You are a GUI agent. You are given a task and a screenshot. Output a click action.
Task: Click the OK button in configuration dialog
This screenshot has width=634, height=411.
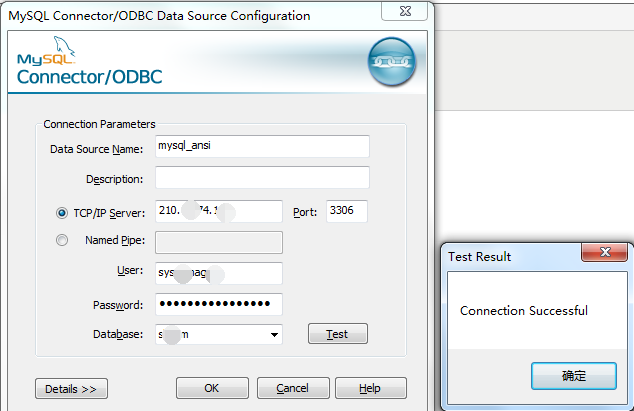[x=212, y=388]
